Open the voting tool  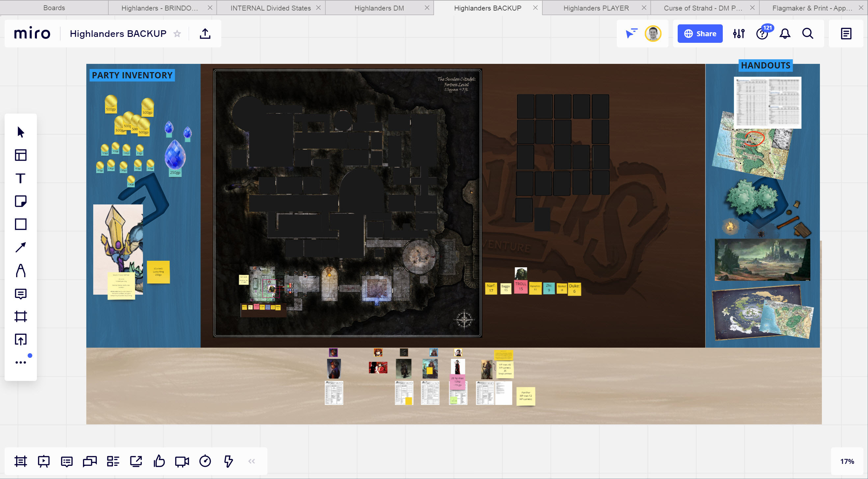tap(159, 461)
